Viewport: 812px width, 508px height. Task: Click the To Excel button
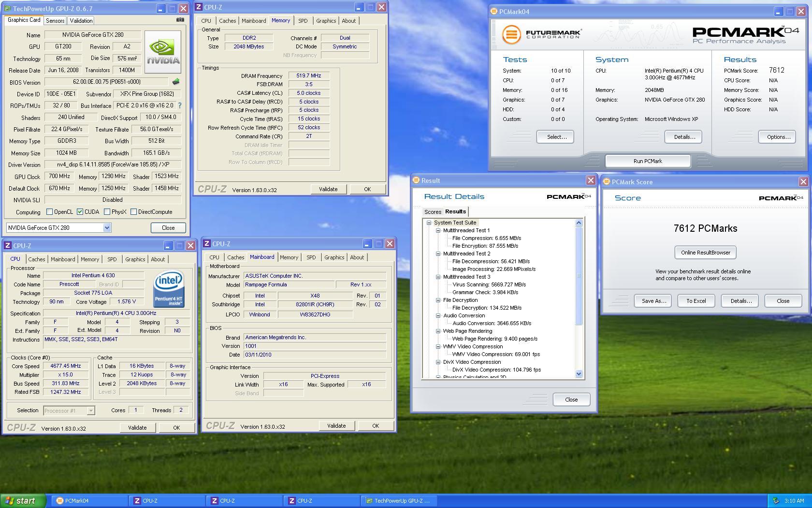pos(696,301)
